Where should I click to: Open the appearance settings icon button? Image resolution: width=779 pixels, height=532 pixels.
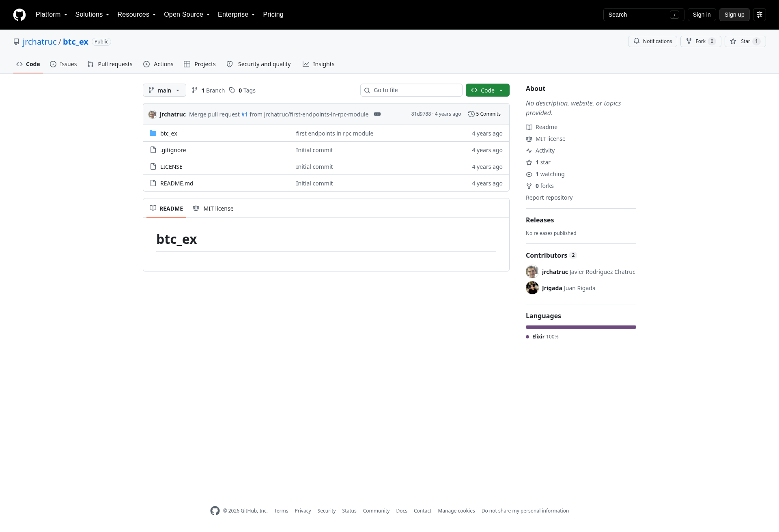tap(760, 15)
